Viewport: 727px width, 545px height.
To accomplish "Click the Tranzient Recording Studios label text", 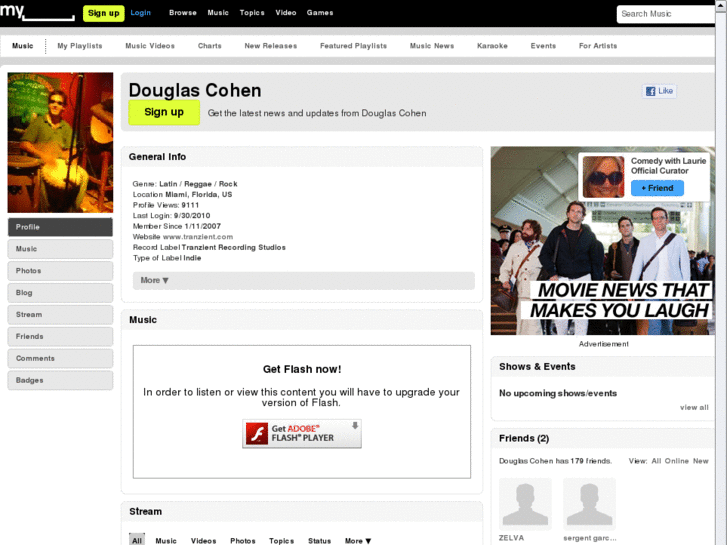I will (x=234, y=248).
